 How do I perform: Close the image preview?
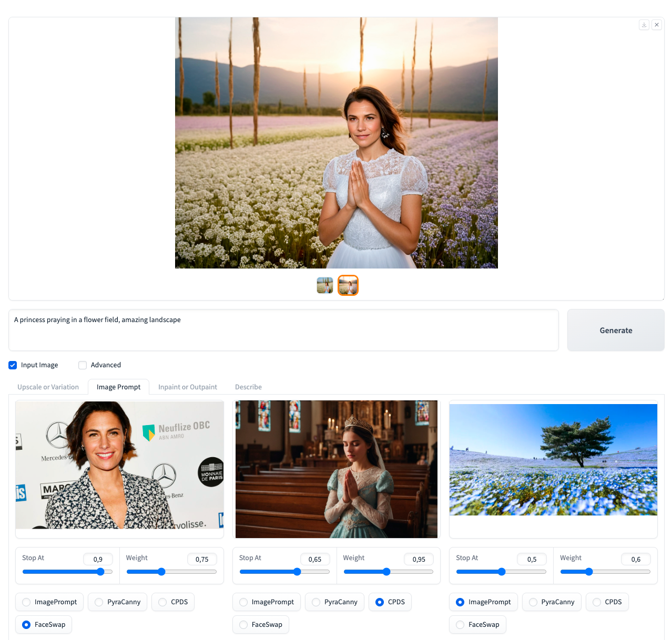click(657, 25)
